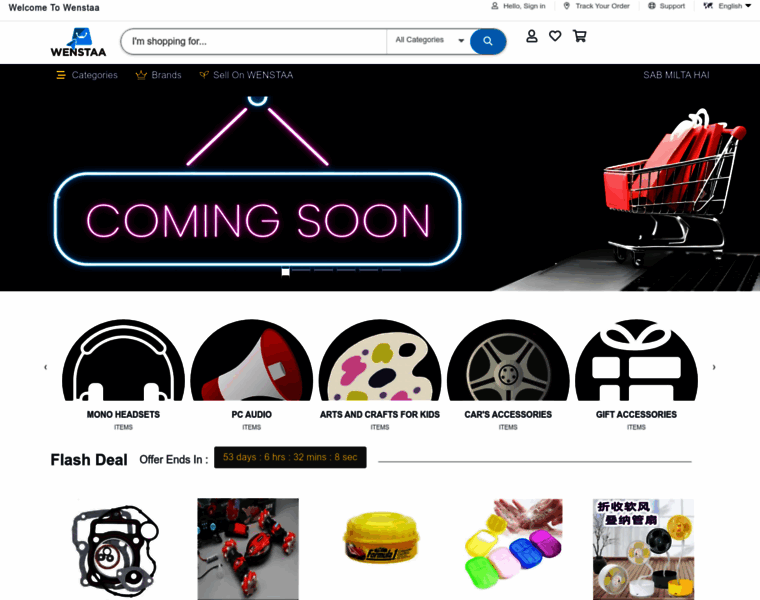
Task: Click MONO HEADSETS category label
Action: coord(123,414)
